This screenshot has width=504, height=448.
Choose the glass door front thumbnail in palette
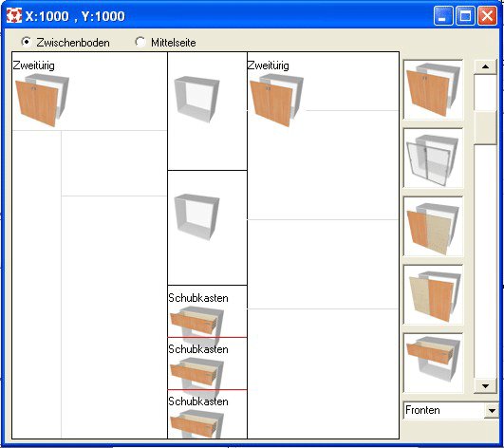[433, 158]
